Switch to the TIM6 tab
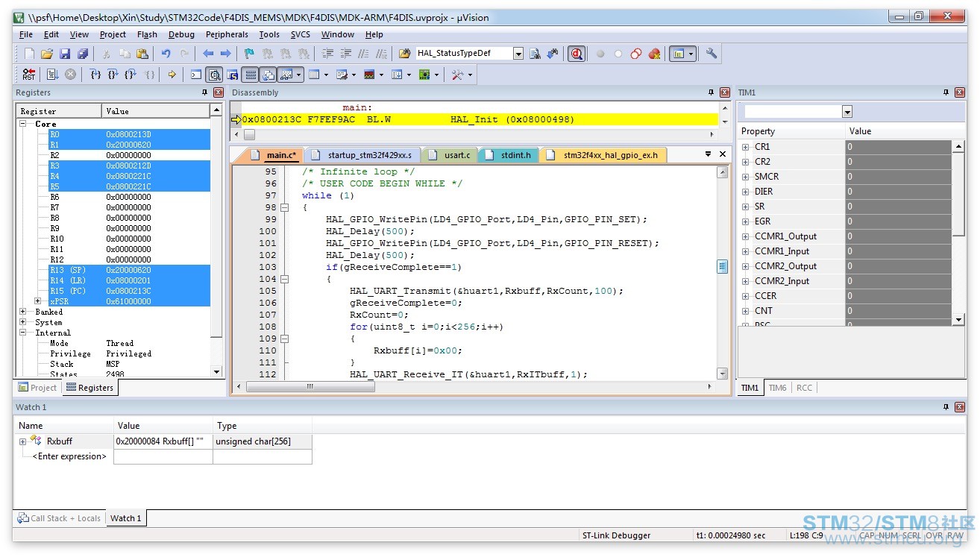The width and height of the screenshot is (980, 557). (x=778, y=388)
